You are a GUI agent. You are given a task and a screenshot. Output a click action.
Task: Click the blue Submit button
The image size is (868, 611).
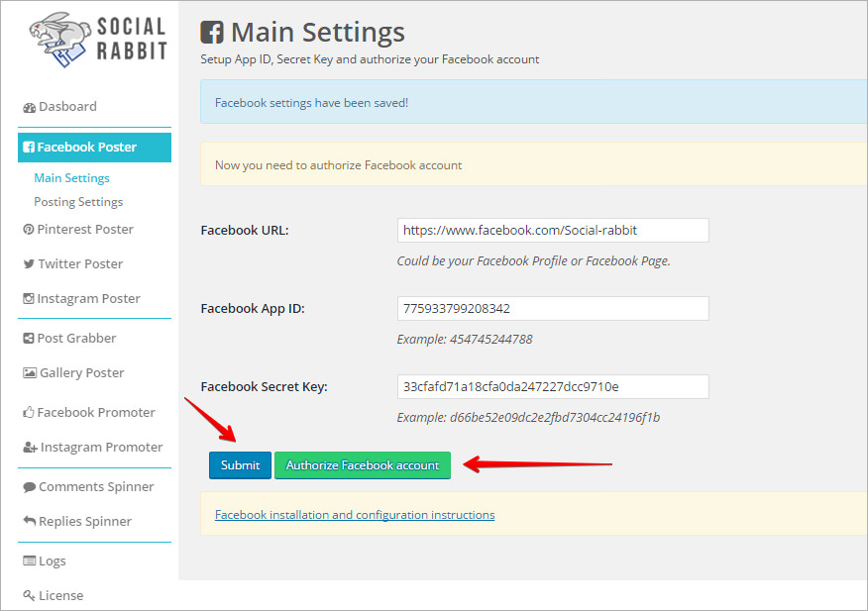tap(240, 465)
